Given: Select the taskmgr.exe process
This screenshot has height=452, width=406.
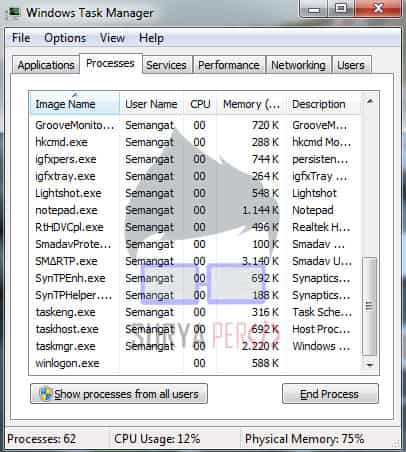Looking at the screenshot, I should coord(194,346).
